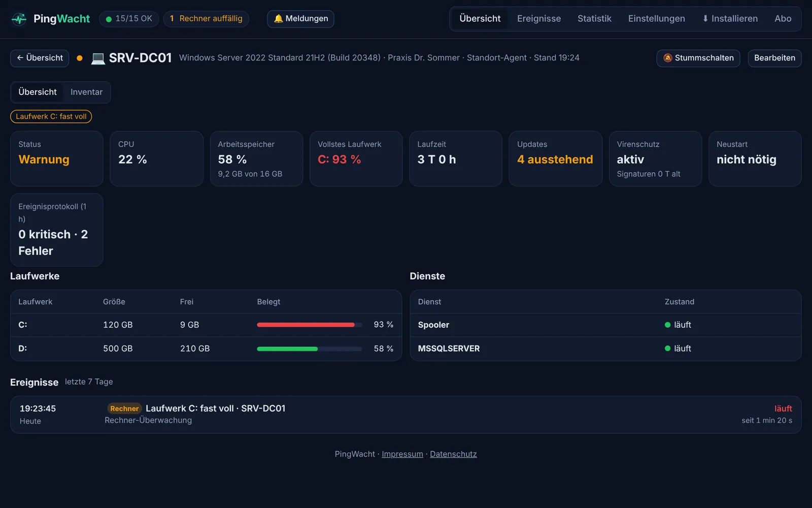Open the Statistik navigation tab

coord(594,19)
